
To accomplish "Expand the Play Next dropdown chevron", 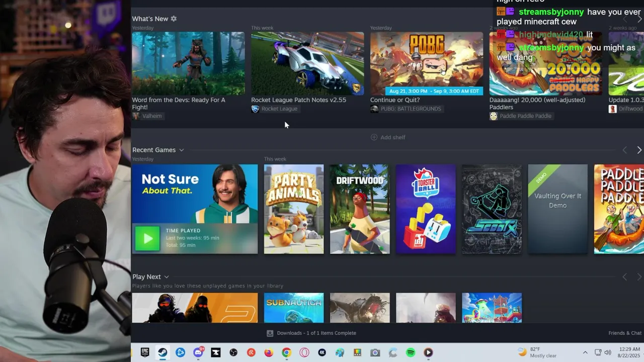I will click(167, 277).
